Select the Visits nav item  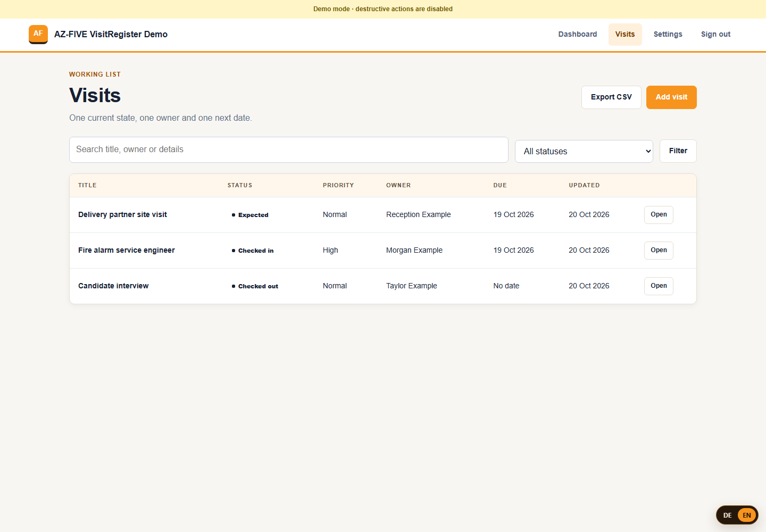tap(625, 35)
